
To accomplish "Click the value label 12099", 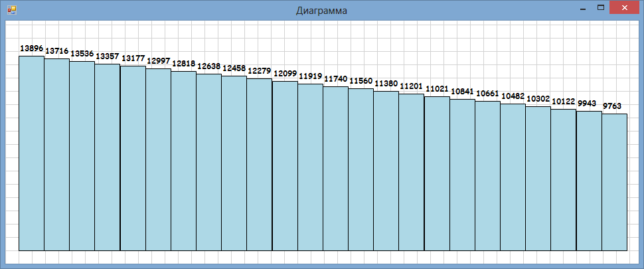I will [x=285, y=74].
